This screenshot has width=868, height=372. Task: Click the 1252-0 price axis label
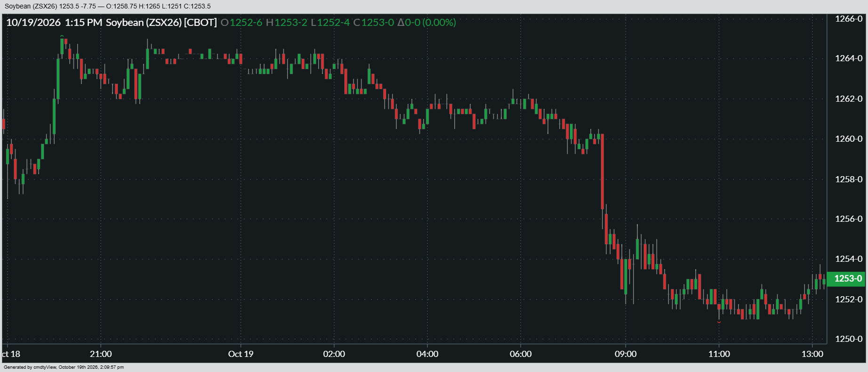tap(849, 299)
